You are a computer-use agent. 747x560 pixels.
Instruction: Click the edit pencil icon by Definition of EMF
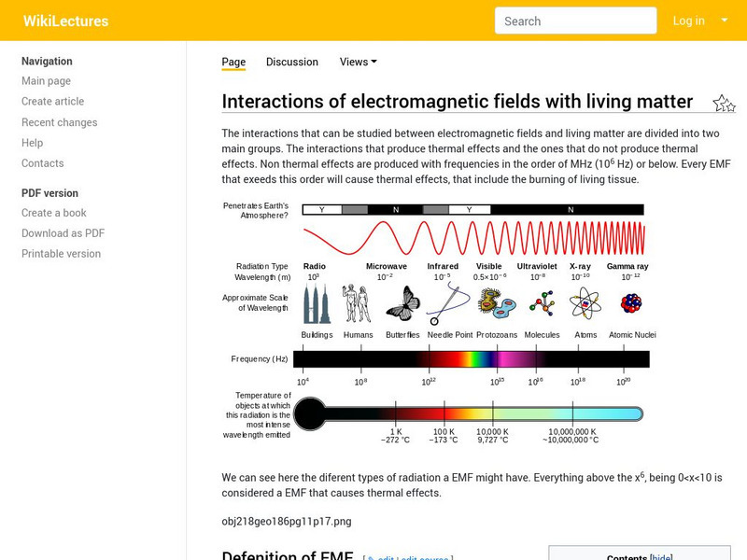point(372,558)
